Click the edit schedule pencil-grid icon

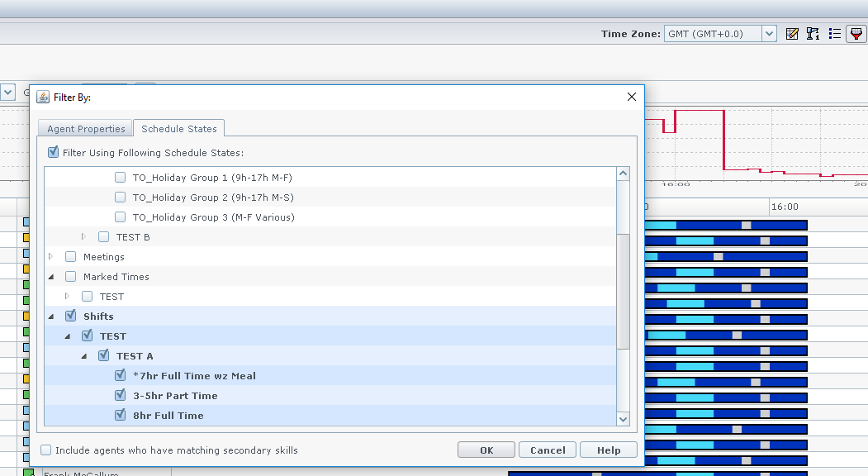[x=792, y=34]
